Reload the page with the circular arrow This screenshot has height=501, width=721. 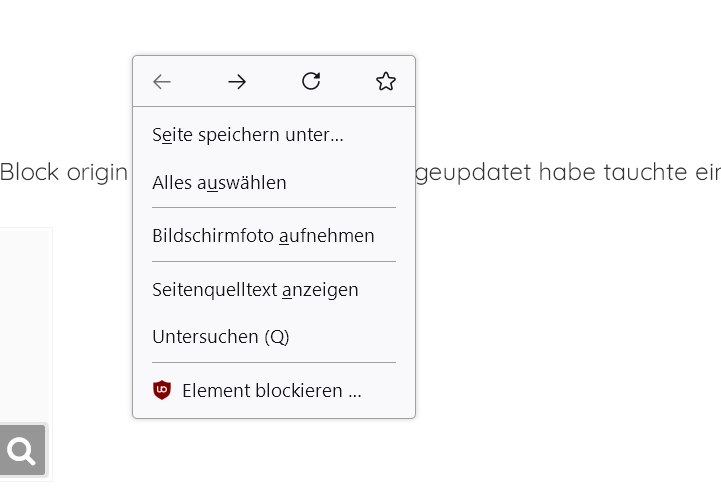pyautogui.click(x=311, y=82)
